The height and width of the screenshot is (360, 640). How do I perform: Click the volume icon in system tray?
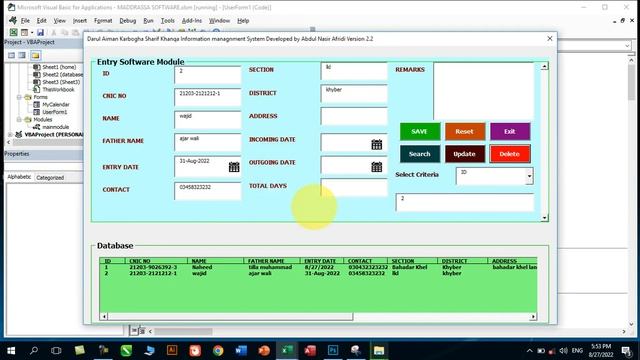(x=564, y=351)
